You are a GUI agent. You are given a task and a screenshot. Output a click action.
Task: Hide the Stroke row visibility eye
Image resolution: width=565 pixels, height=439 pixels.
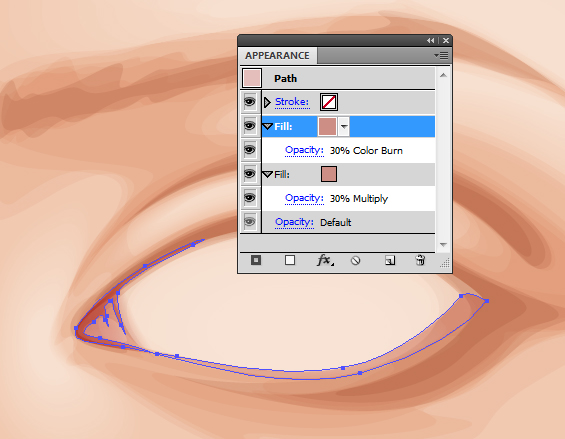pos(250,102)
